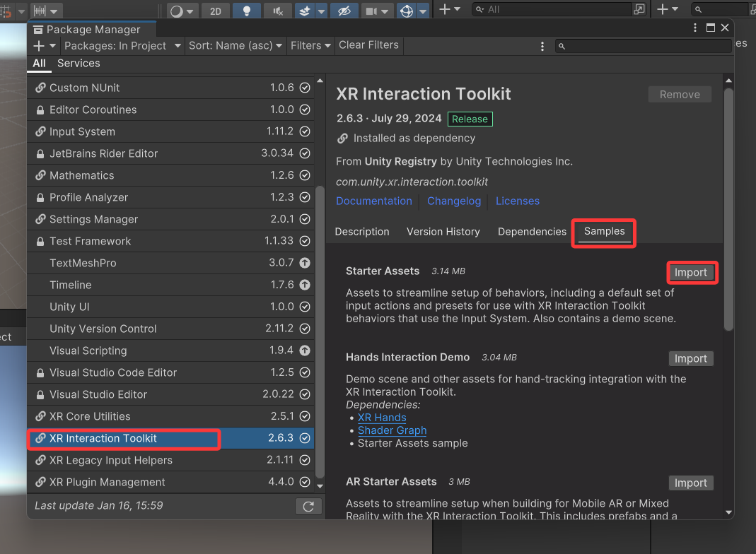Click XR Plugin Management checkmark icon
The height and width of the screenshot is (554, 756).
coord(305,482)
